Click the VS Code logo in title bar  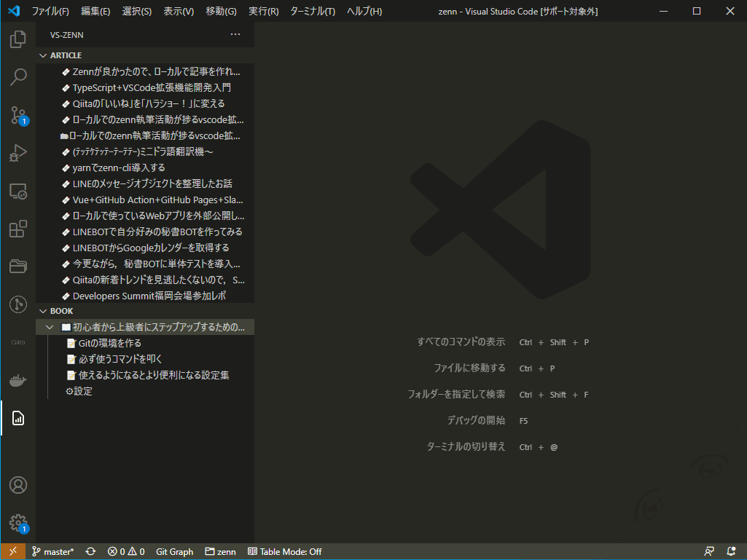pyautogui.click(x=14, y=10)
